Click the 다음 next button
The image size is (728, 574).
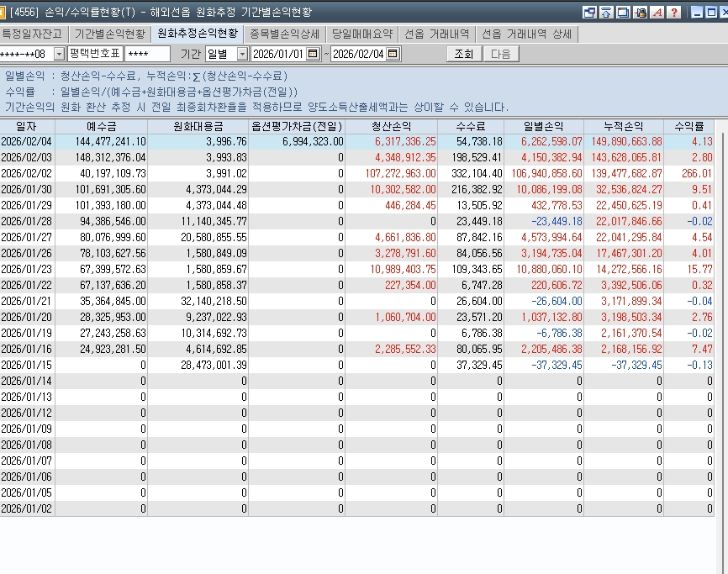point(500,54)
